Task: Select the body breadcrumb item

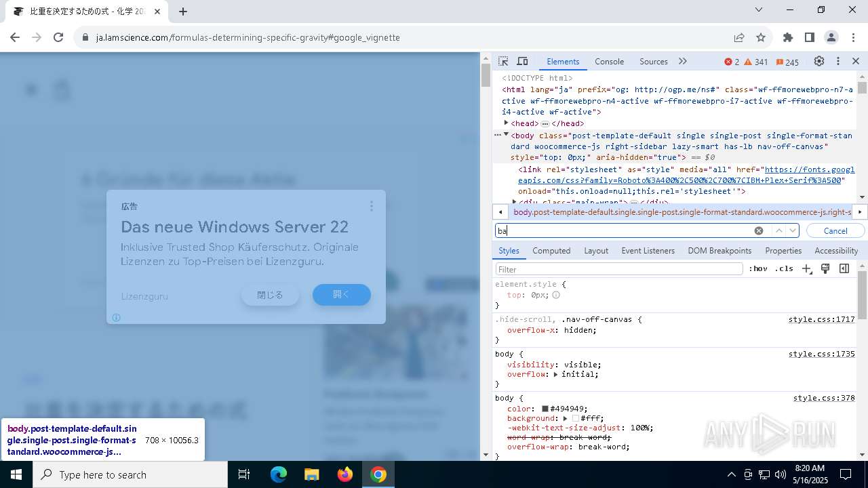Action: tap(682, 212)
